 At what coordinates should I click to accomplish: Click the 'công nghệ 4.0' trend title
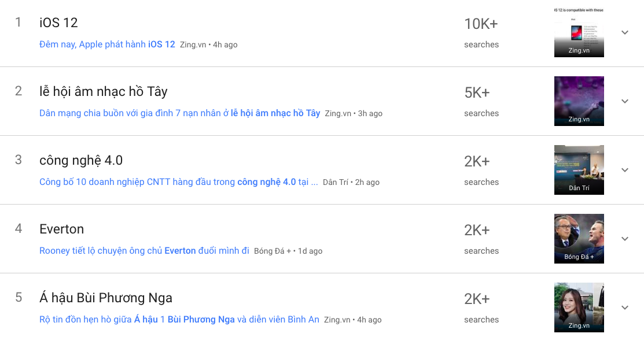point(81,161)
